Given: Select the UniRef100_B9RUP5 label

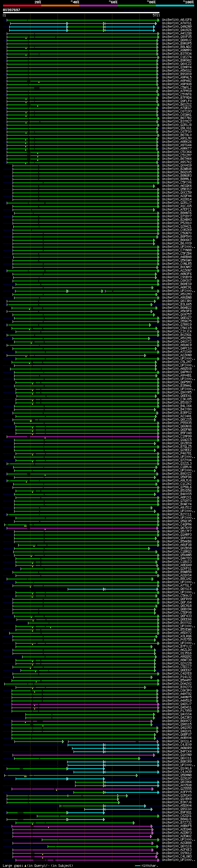Looking at the screenshot, I should [x=177, y=43].
